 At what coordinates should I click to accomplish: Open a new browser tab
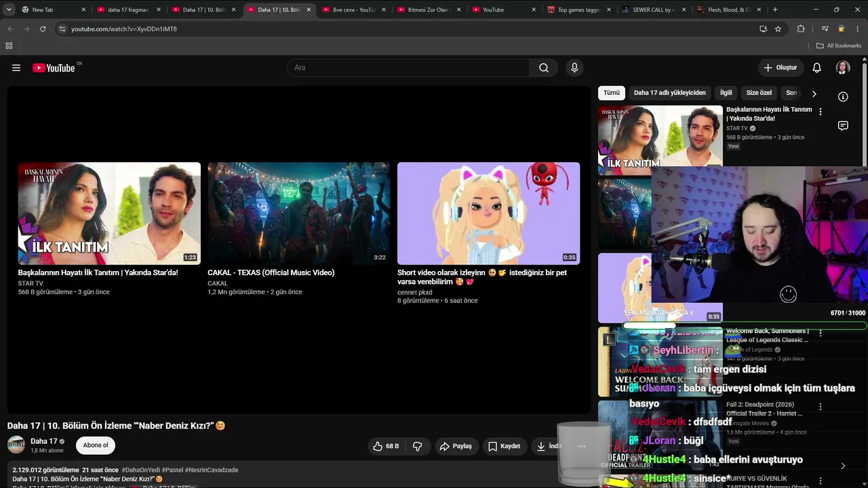point(775,10)
